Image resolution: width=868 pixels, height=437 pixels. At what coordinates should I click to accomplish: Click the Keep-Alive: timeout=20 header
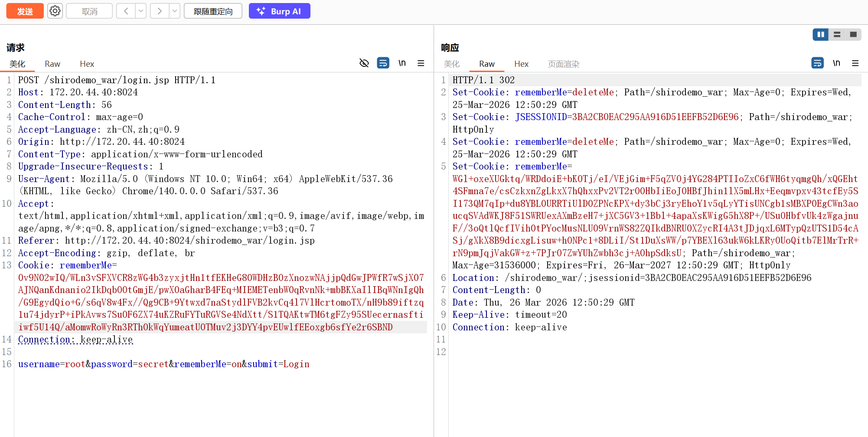[510, 315]
